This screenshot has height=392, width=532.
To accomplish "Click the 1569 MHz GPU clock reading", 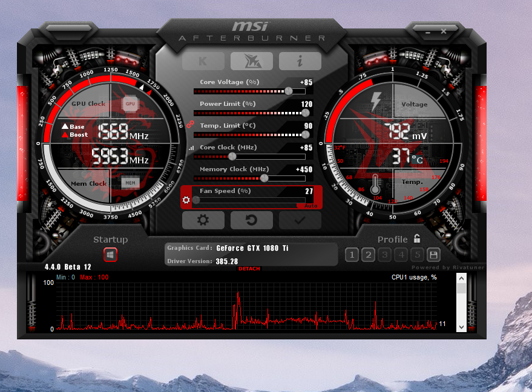I will coord(123,131).
